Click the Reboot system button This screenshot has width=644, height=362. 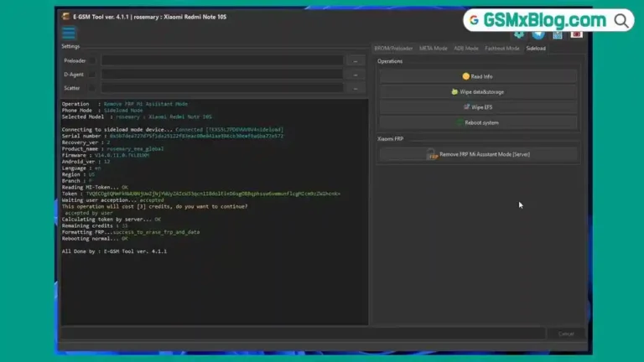tap(478, 122)
